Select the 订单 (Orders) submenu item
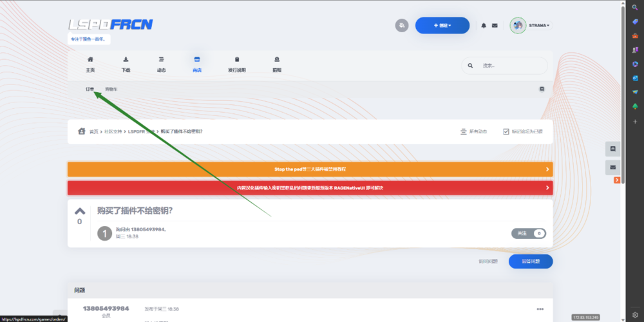The width and height of the screenshot is (644, 322). click(x=90, y=89)
